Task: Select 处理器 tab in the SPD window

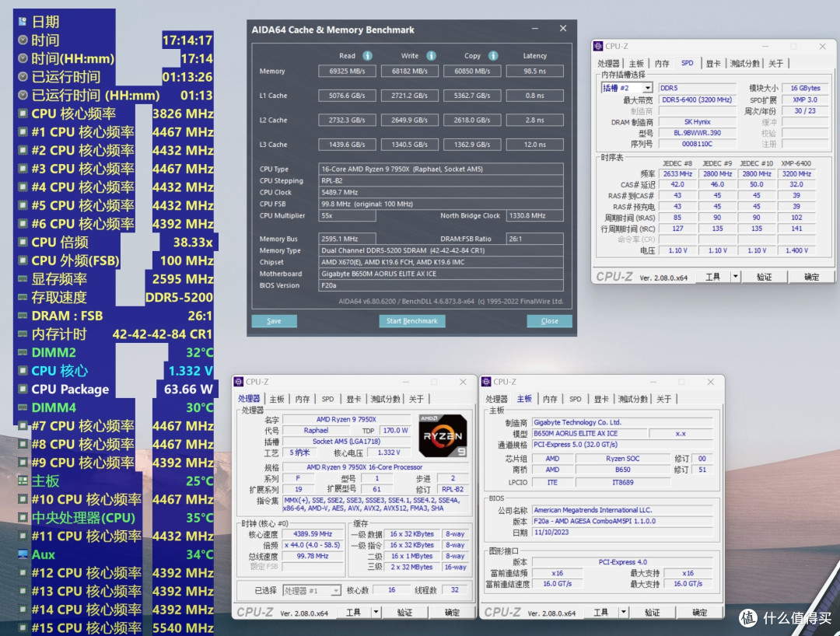Action: [x=608, y=63]
